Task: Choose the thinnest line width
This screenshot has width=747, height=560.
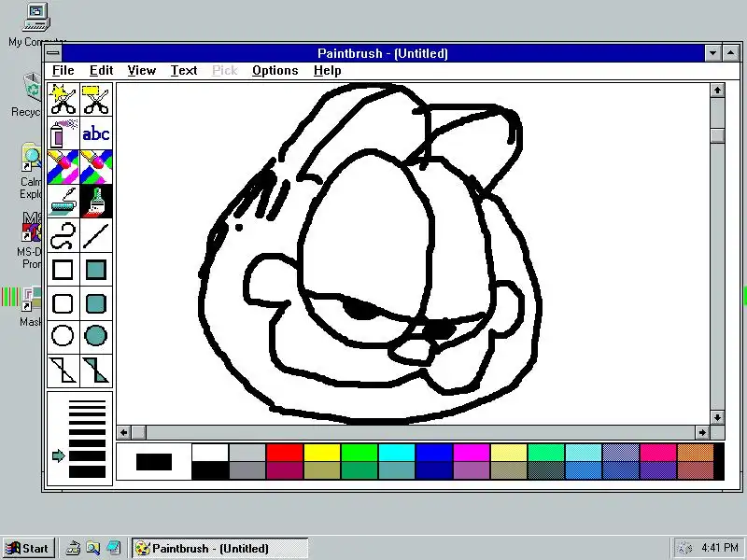Action: [x=87, y=402]
